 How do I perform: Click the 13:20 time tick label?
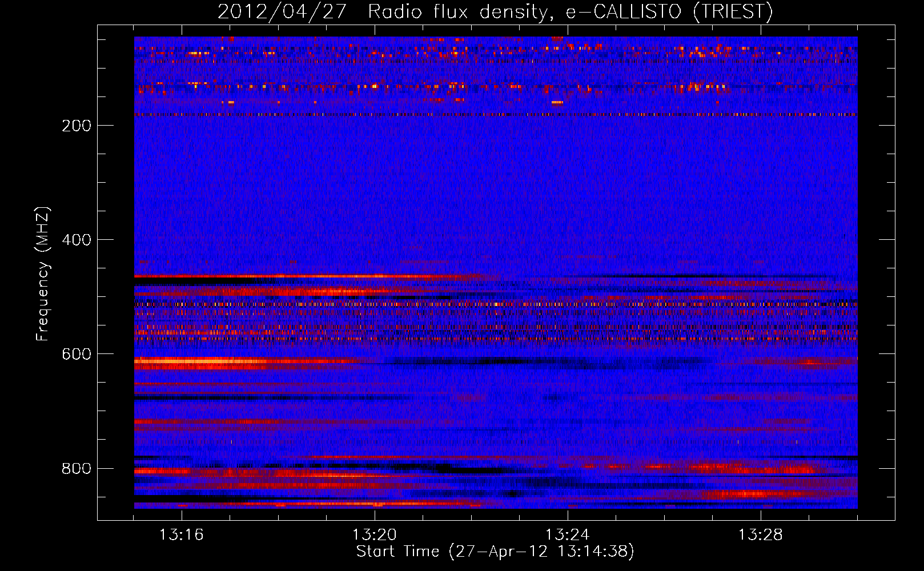(375, 535)
